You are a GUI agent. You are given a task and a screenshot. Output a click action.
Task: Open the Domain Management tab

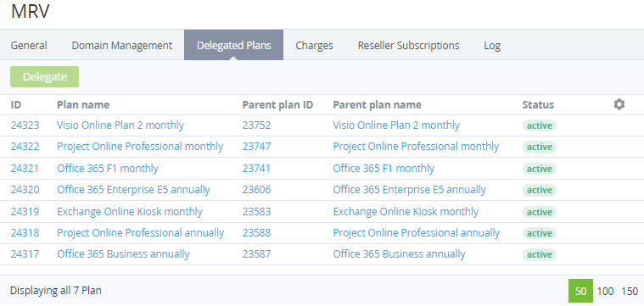(x=122, y=45)
